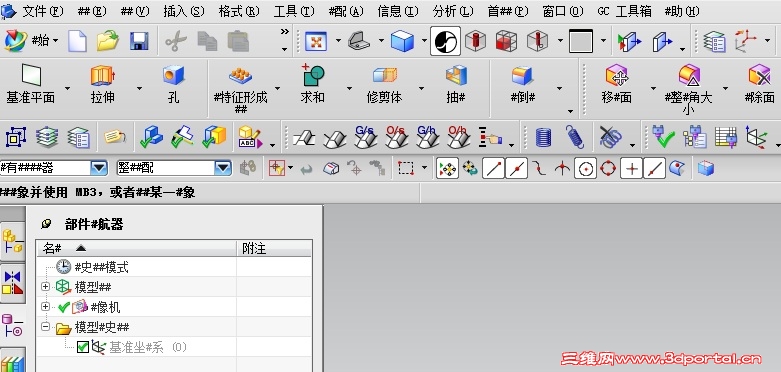The image size is (781, 372).
Task: Click the blue coil spring icon
Action: coord(543,137)
